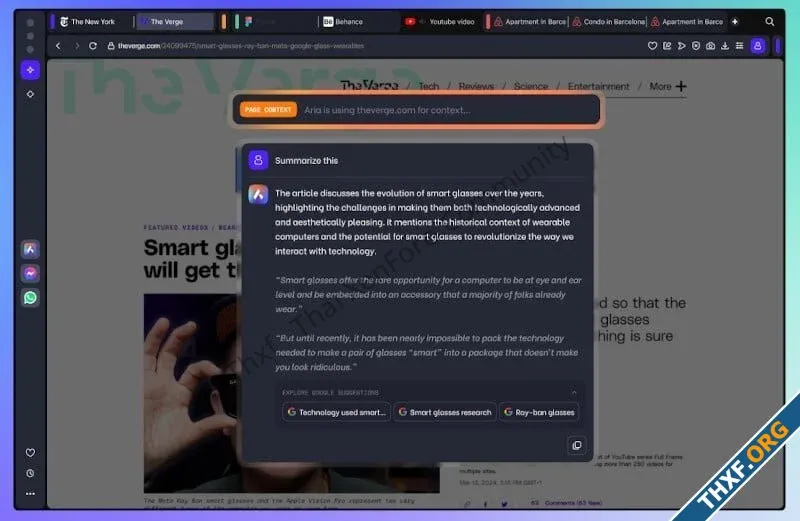The image size is (800, 521).
Task: Collapse the Explore Google Suggestions section
Action: [574, 393]
